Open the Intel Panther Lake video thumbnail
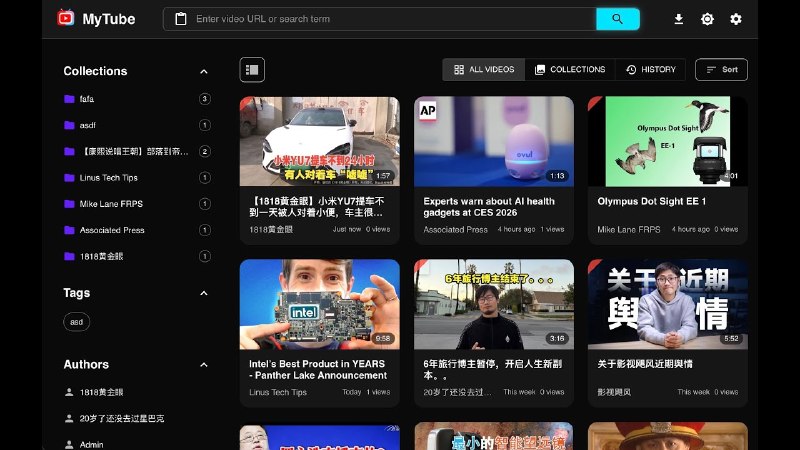The height and width of the screenshot is (450, 800). [x=320, y=304]
